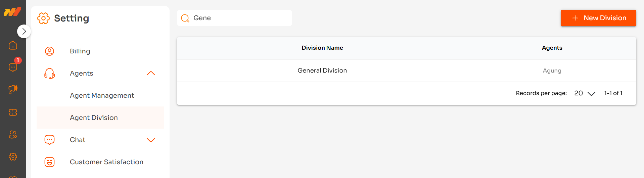This screenshot has width=644, height=178.
Task: Open records per page dropdown
Action: [585, 93]
